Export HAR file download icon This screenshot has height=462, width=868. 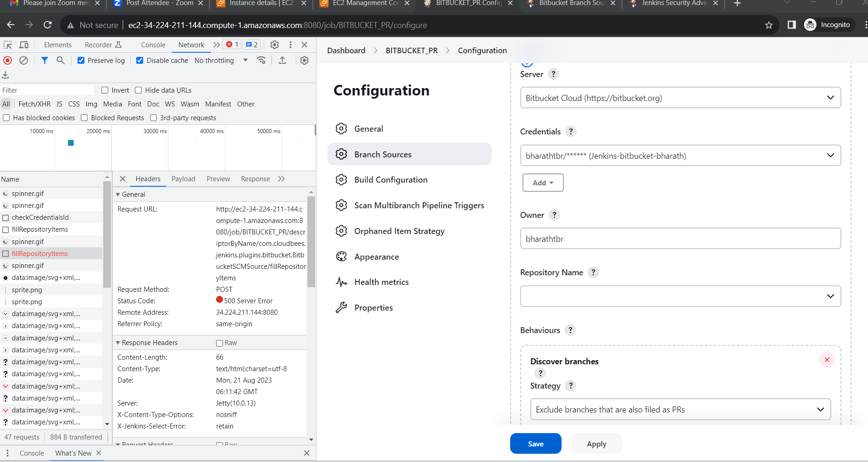[6, 74]
